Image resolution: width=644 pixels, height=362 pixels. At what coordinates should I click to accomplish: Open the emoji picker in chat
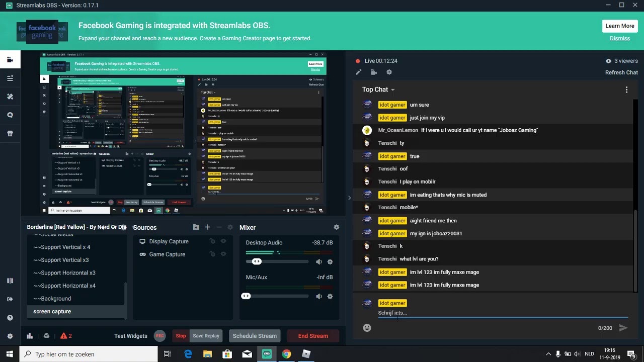click(367, 328)
